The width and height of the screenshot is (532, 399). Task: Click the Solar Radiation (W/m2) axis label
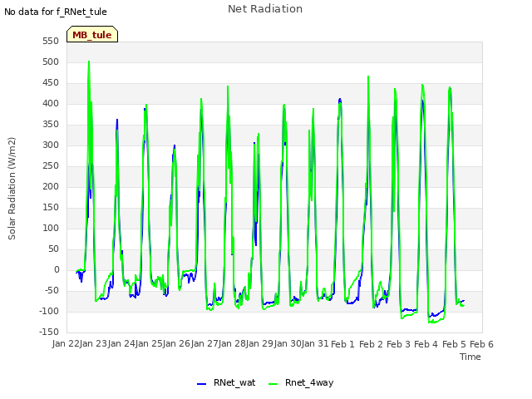tap(12, 189)
